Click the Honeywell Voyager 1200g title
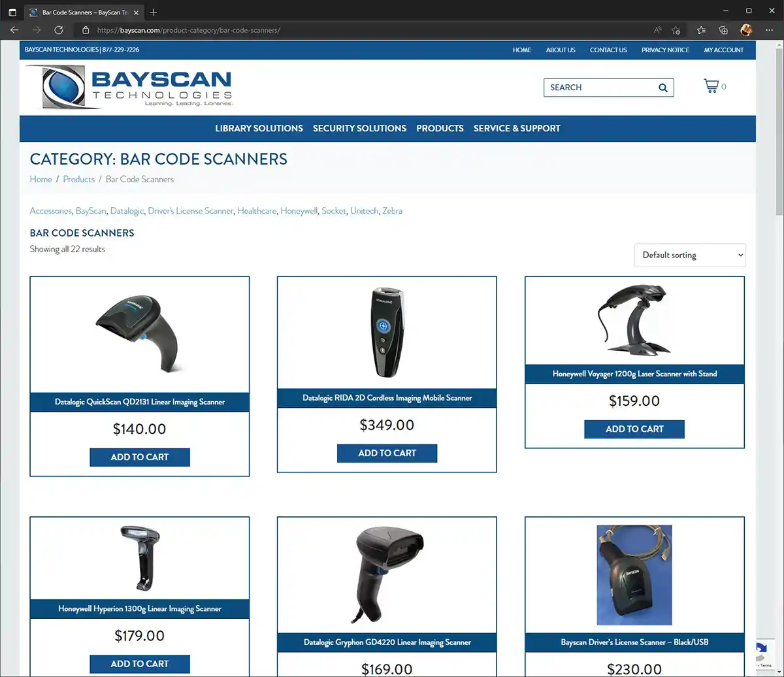The image size is (784, 677). pos(634,374)
